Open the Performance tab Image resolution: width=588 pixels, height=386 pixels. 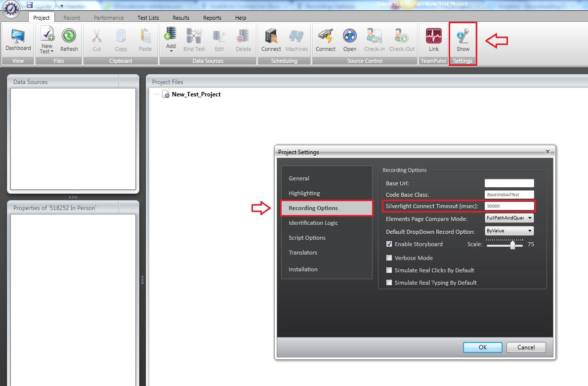(x=109, y=18)
